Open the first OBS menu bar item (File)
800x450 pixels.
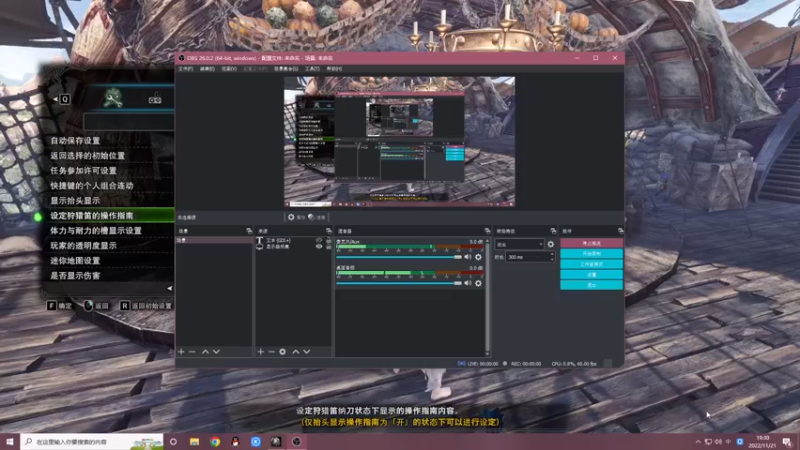coord(185,68)
